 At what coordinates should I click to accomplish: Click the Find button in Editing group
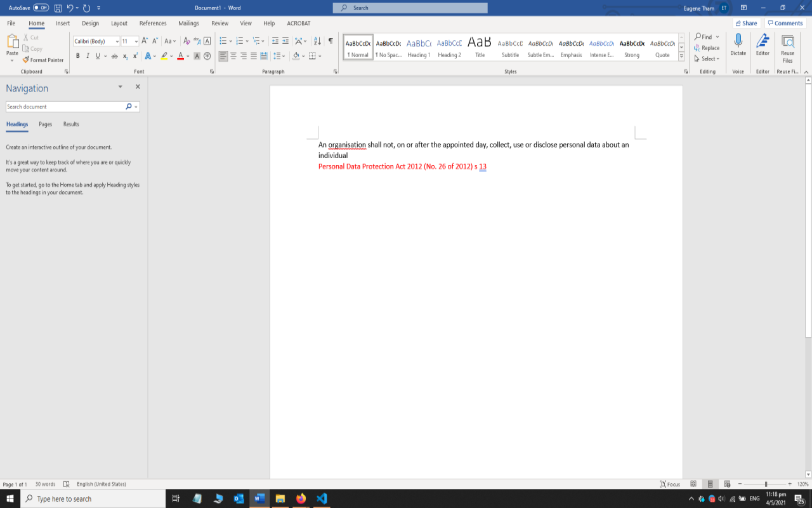[704, 37]
